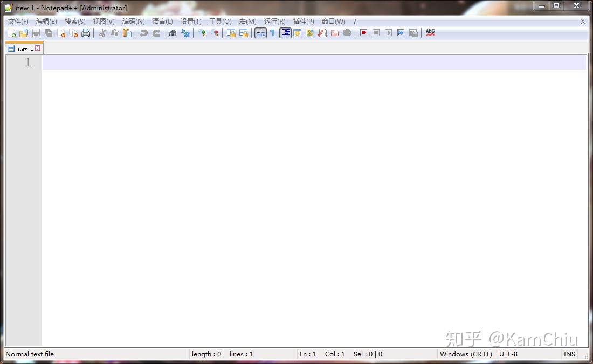Redo the action via toolbar arrow
The width and height of the screenshot is (593, 364).
(x=156, y=33)
